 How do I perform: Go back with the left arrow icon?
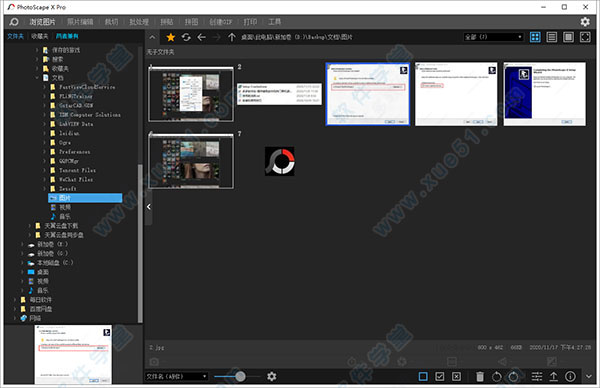coord(201,37)
